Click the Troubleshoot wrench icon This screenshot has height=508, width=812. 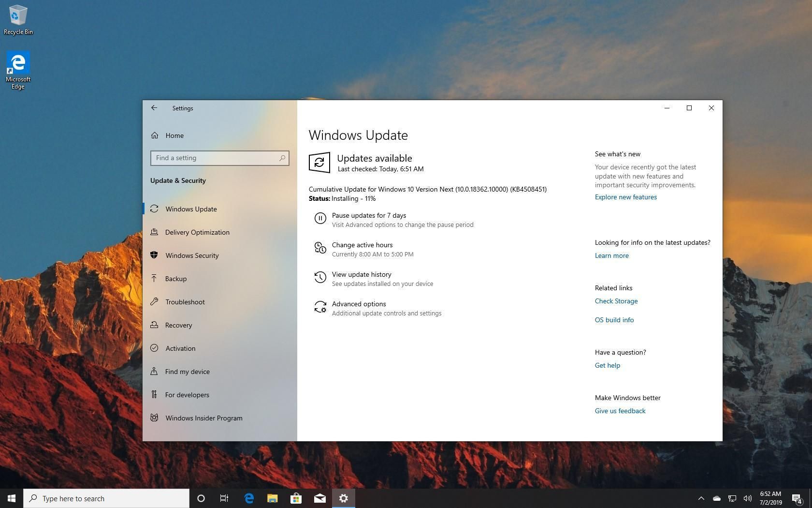[154, 302]
